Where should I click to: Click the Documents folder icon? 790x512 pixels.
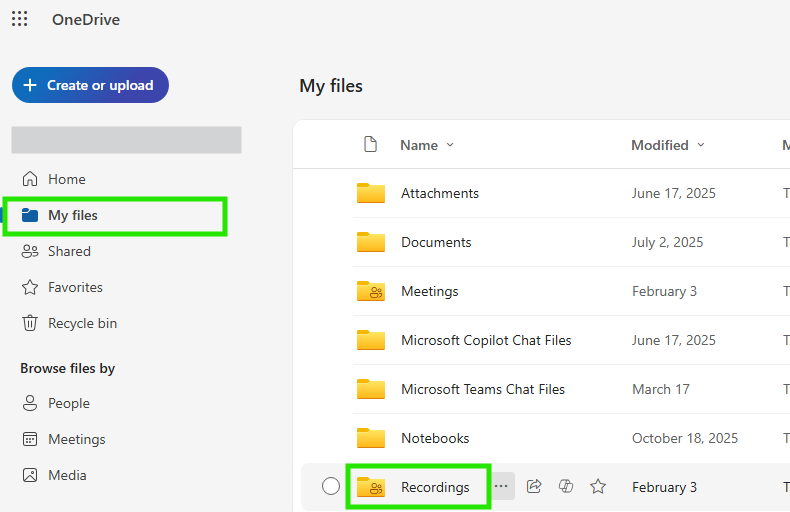pyautogui.click(x=371, y=242)
